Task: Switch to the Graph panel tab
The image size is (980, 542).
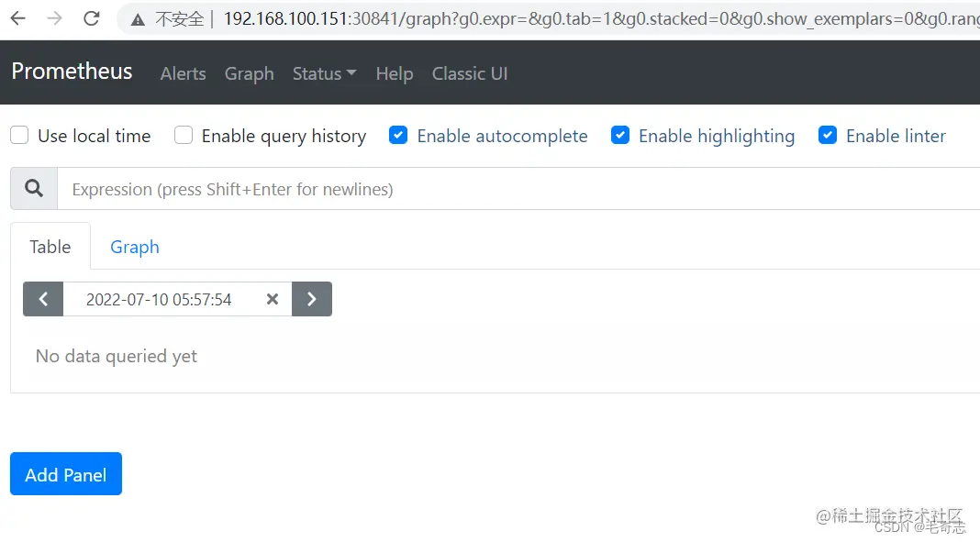Action: 135,247
